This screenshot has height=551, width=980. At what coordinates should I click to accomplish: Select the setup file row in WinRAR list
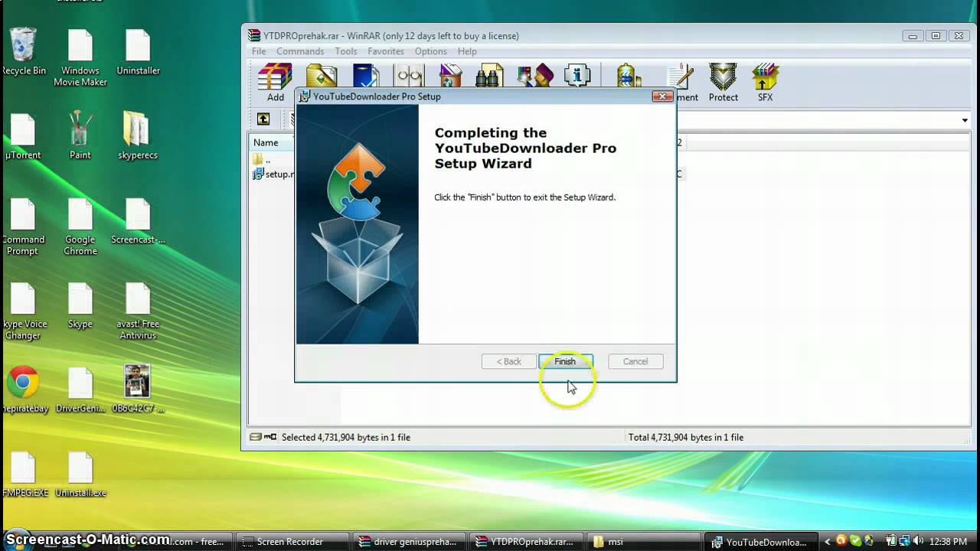point(274,174)
